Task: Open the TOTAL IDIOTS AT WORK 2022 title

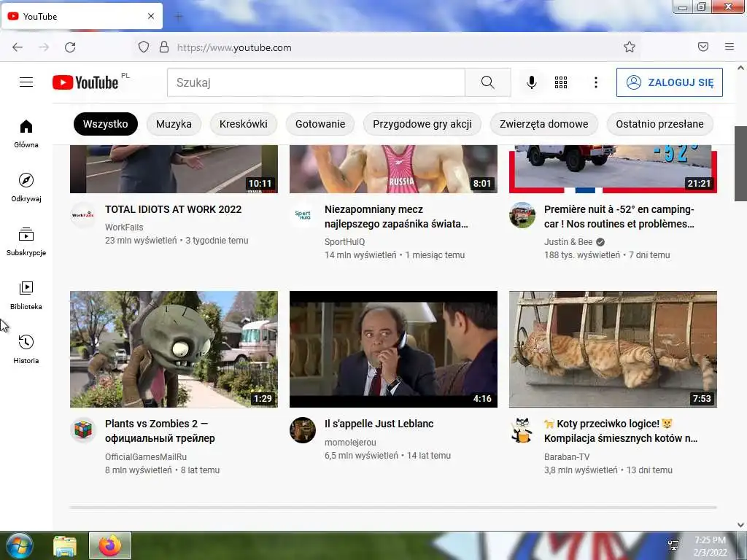Action: (x=174, y=209)
